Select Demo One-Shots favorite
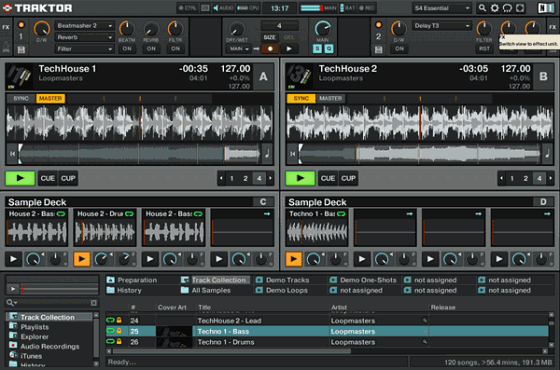Viewport: 560px width, 370px height. click(x=364, y=280)
